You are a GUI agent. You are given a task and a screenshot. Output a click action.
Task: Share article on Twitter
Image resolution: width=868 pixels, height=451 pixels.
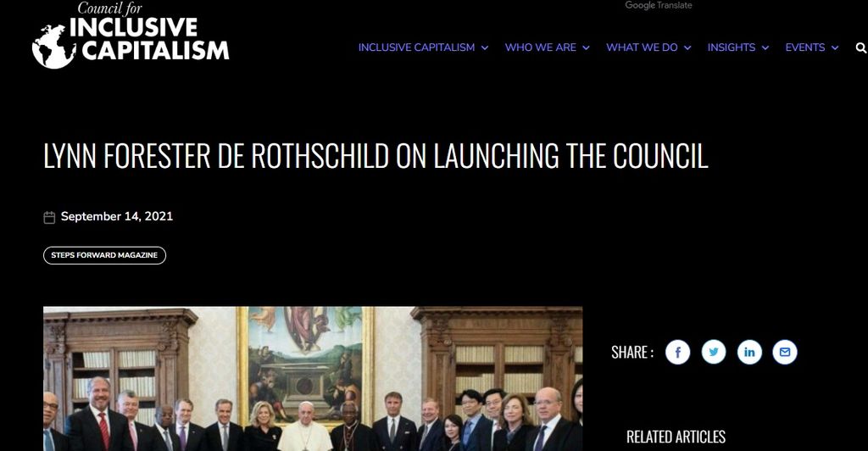pos(714,352)
